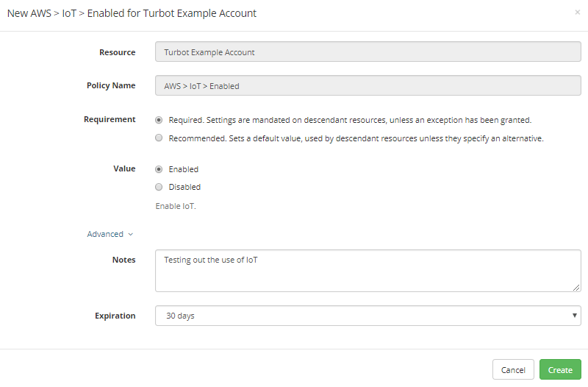This screenshot has width=588, height=387.
Task: Grab the Notes textarea resize handle
Action: point(576,288)
